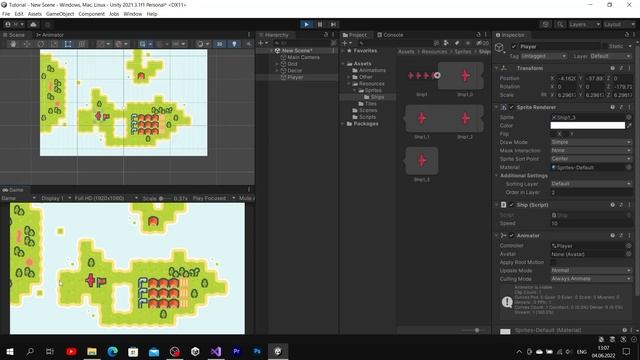Screen dimensions: 640x360
Task: Open the Layer Default dropdown
Action: coord(611,56)
